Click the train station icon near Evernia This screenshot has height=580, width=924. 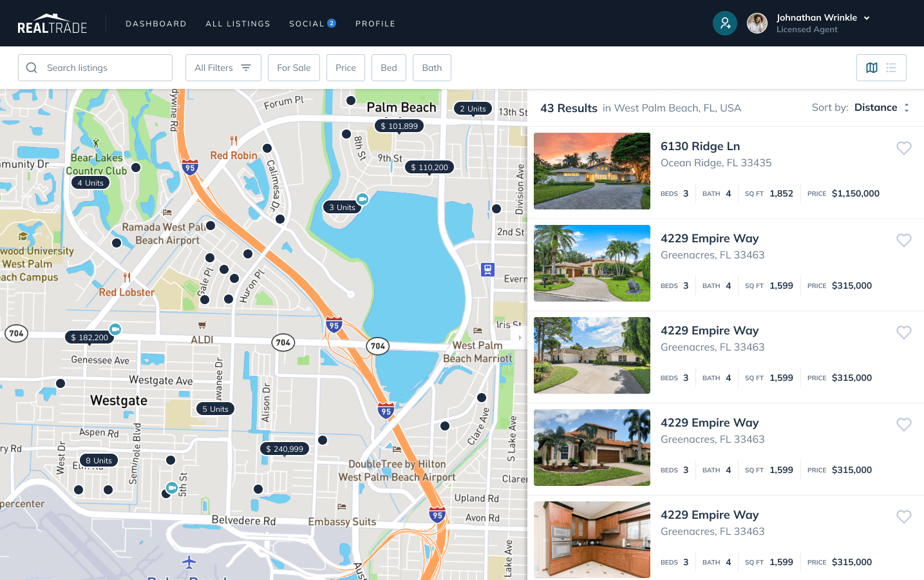pyautogui.click(x=487, y=270)
